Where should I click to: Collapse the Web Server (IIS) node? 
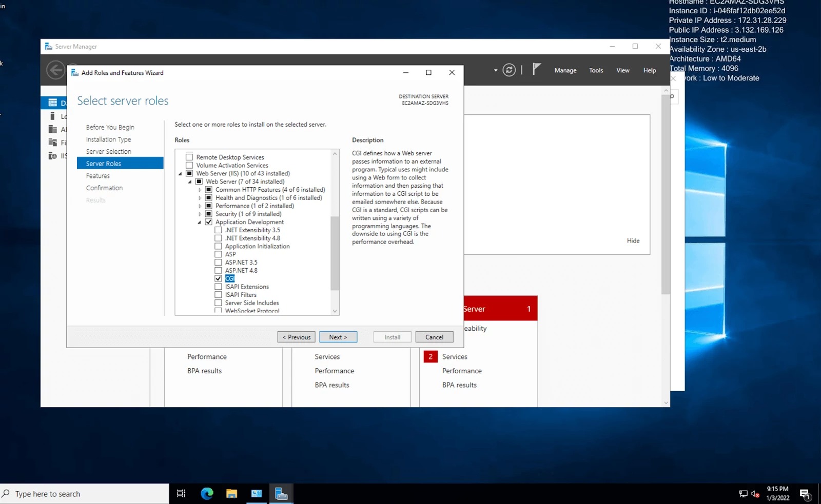click(x=180, y=174)
